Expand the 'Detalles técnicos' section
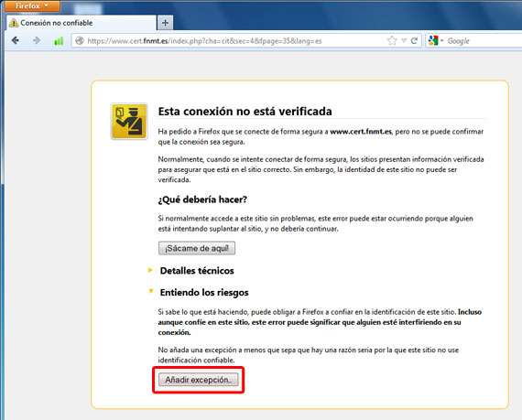522x420 pixels. [197, 271]
